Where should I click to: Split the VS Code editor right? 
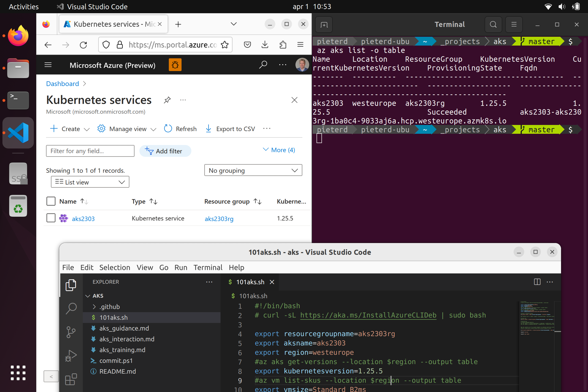pos(537,282)
